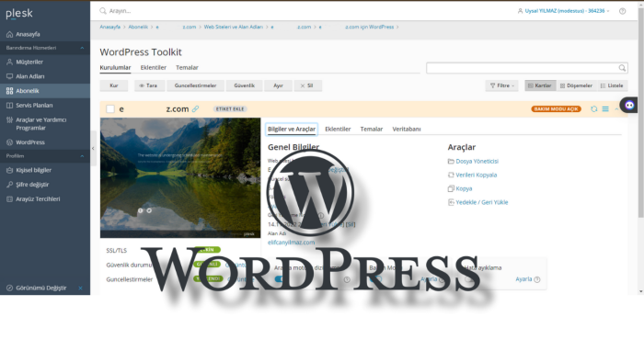Switch to Döşemeler view

[x=577, y=85]
